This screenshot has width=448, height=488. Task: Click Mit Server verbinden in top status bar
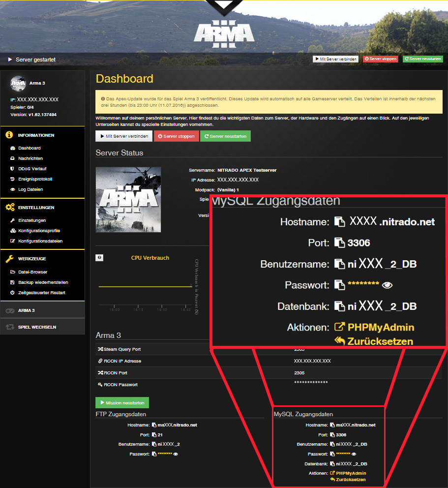[x=336, y=59]
